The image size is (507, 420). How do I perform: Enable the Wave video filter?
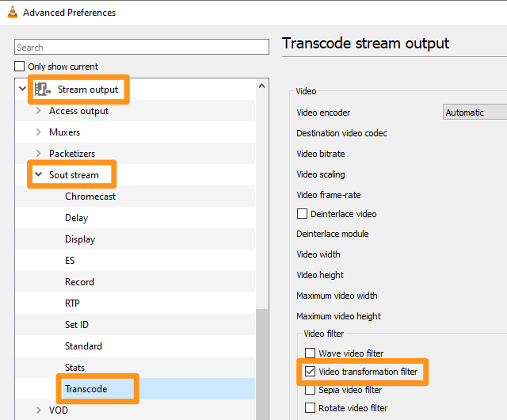tap(310, 353)
